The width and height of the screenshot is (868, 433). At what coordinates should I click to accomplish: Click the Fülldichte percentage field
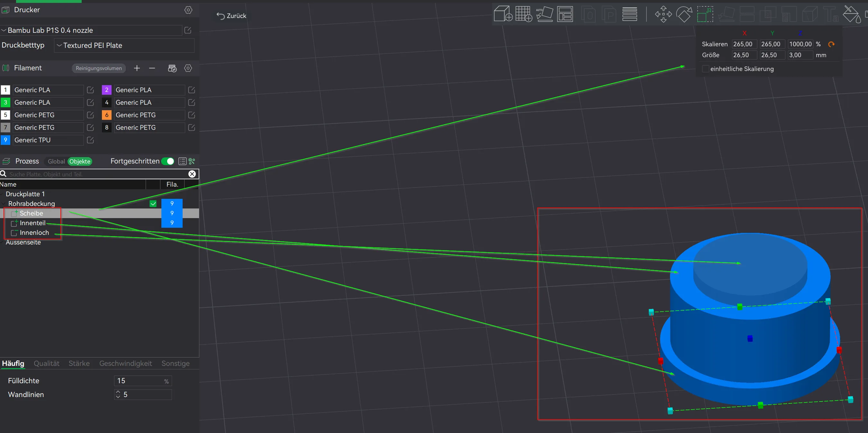(143, 381)
